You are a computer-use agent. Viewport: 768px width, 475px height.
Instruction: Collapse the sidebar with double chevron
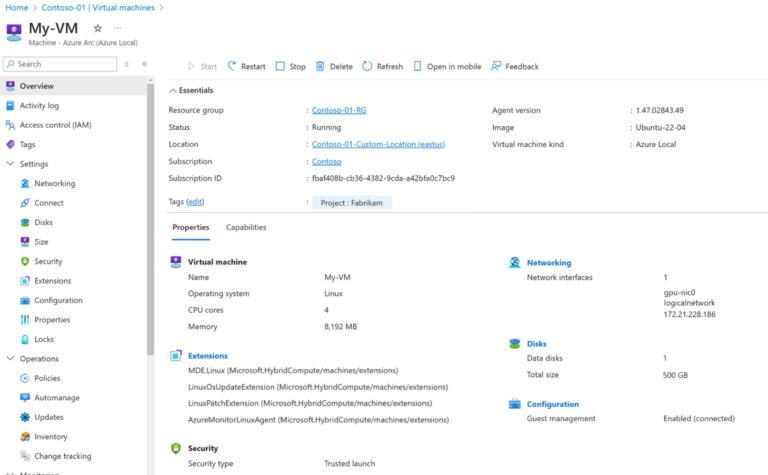click(x=144, y=64)
